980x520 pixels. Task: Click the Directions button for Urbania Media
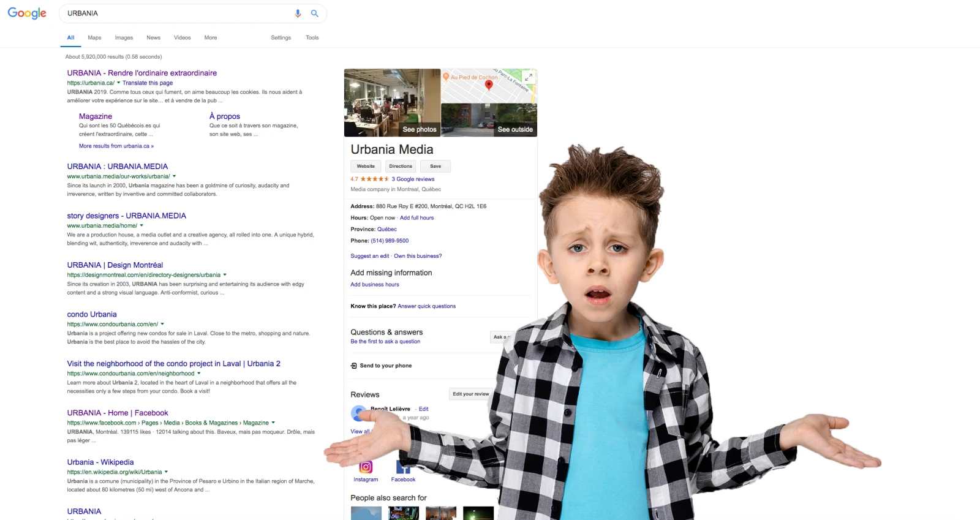click(401, 166)
